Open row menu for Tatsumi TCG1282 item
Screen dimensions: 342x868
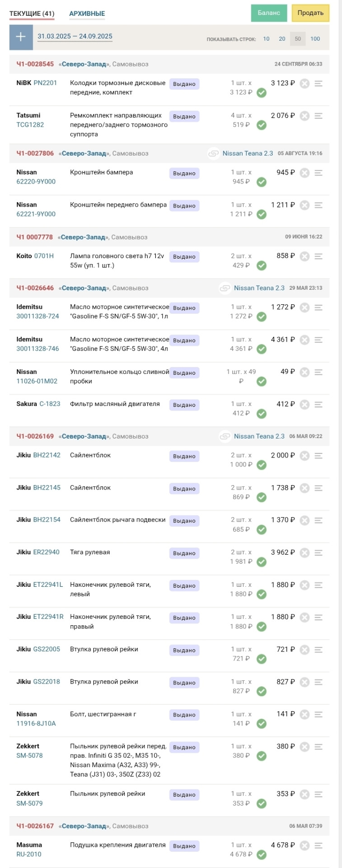click(x=319, y=116)
